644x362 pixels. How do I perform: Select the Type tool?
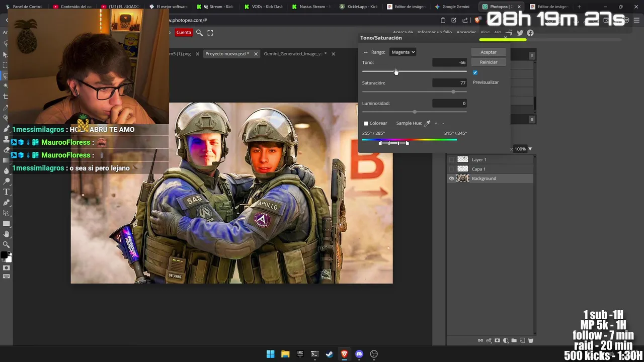[x=7, y=192]
